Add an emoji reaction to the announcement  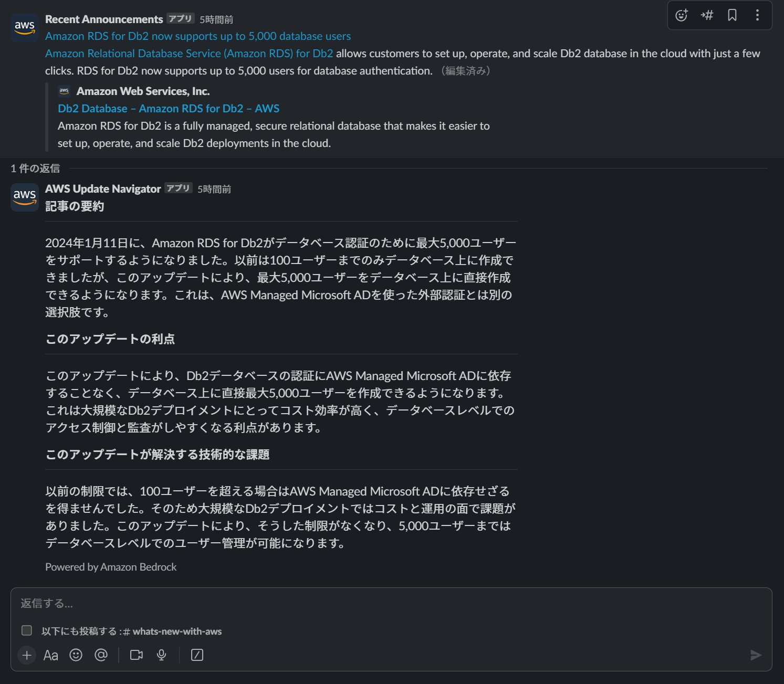pos(681,15)
